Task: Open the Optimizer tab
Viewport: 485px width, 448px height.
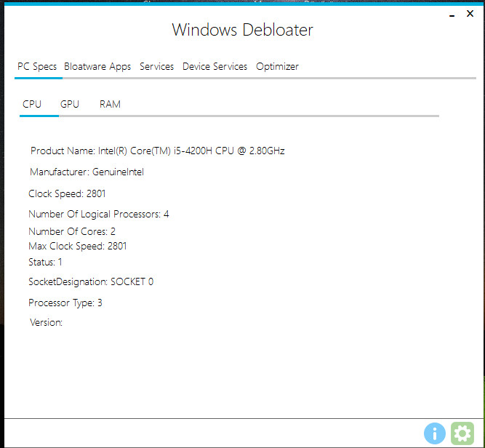Action: [x=277, y=67]
